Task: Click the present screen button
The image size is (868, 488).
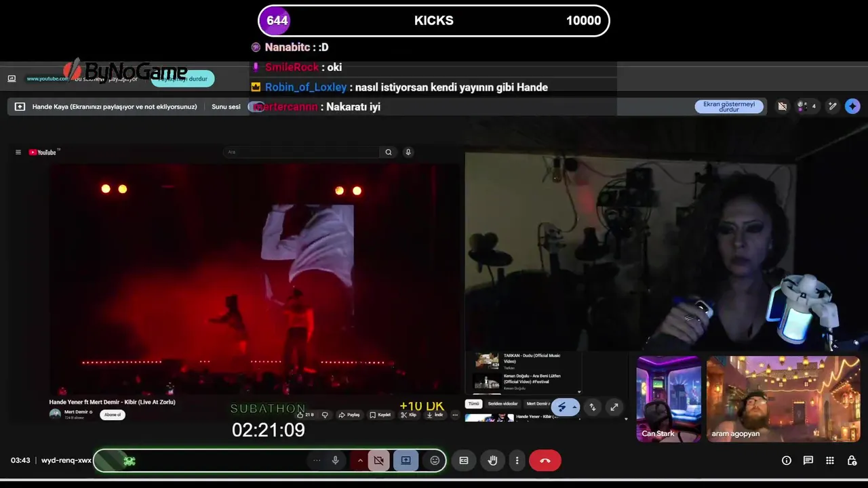Action: click(406, 460)
